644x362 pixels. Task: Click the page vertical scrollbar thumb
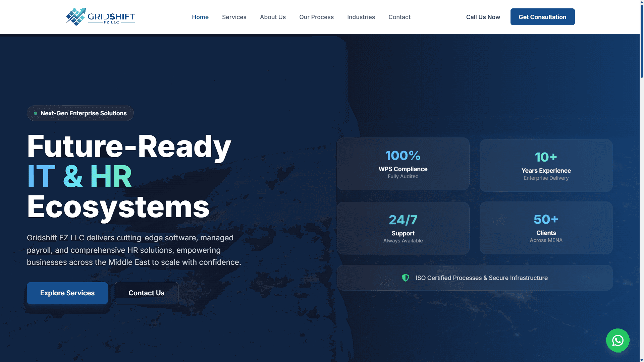click(642, 41)
